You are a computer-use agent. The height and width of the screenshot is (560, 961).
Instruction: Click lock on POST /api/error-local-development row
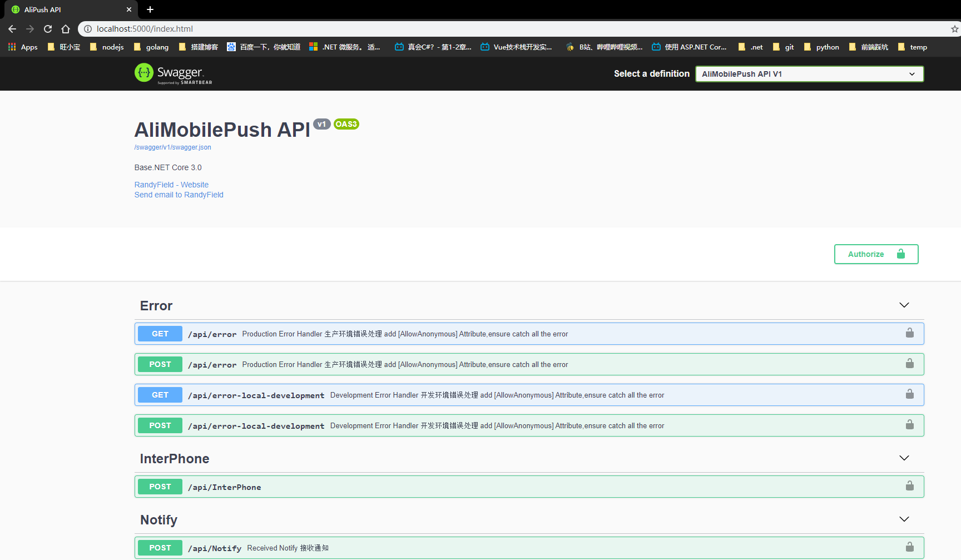910,425
